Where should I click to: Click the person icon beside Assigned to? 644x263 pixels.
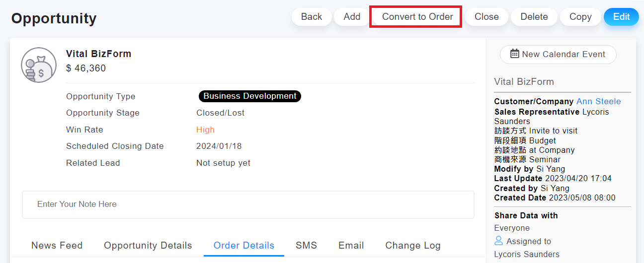click(x=499, y=241)
